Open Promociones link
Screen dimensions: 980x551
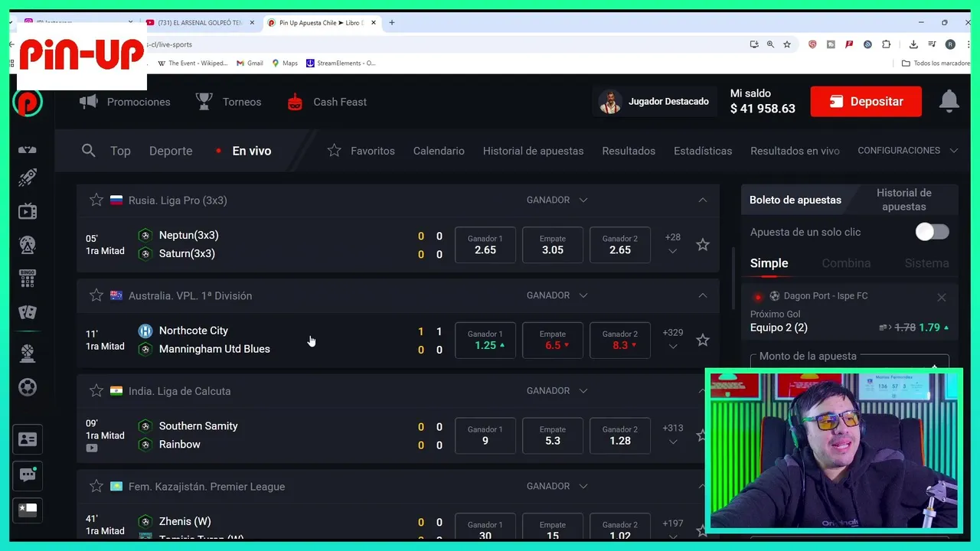pyautogui.click(x=125, y=102)
